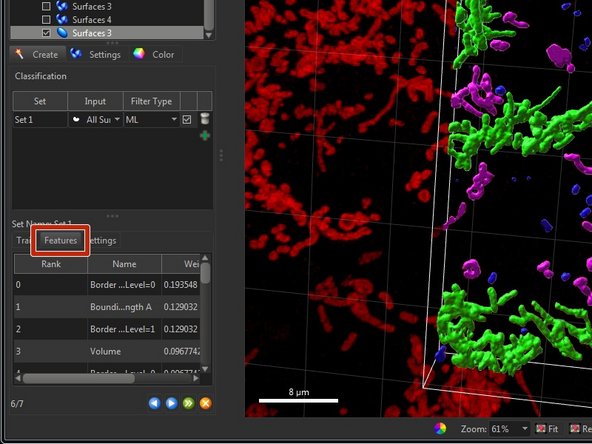Click the Weight column header
The image size is (592, 444).
[x=181, y=264]
